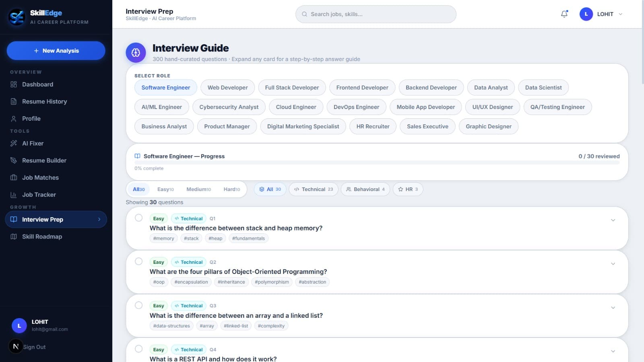Click the Software Engineer progress bar
Viewport: 644px width, 362px height.
[377, 163]
